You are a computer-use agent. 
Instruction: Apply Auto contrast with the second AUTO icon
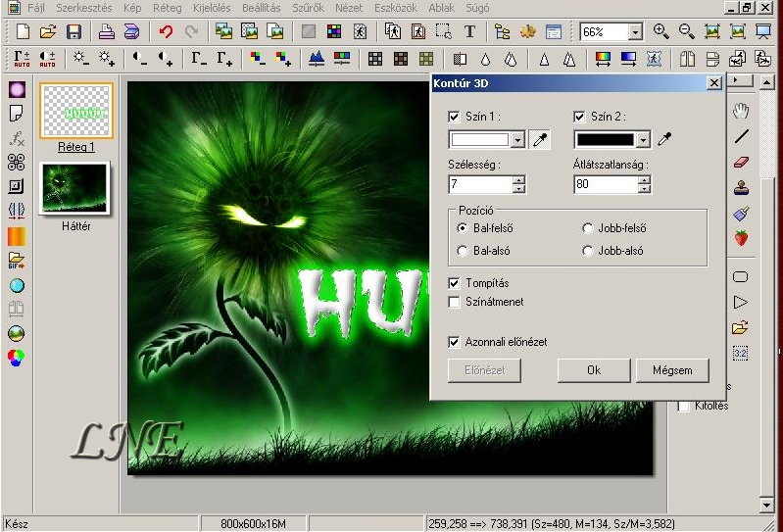47,59
